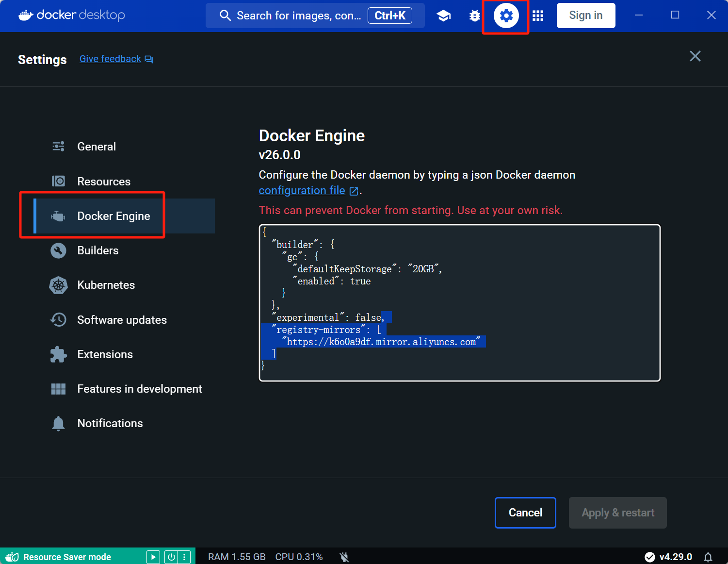
Task: Click the "registry-mirrors" line in editor
Action: click(x=326, y=330)
